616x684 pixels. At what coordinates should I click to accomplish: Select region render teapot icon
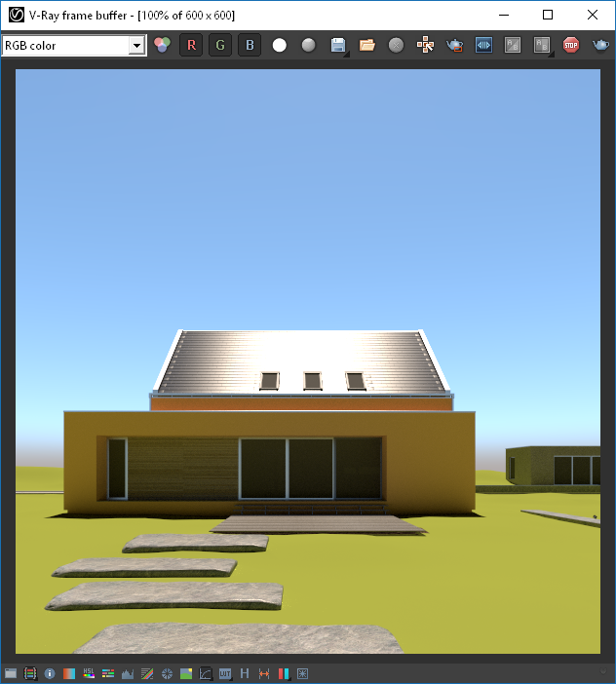[454, 45]
